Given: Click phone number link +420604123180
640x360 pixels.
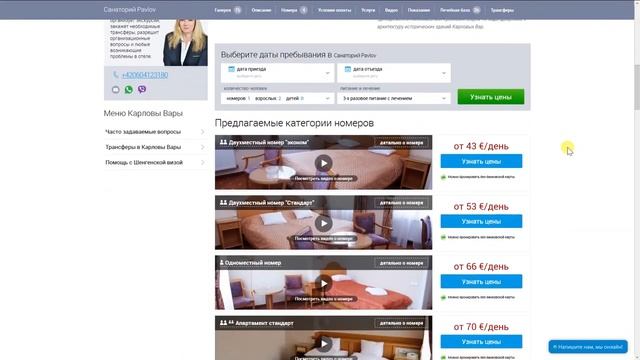Looking at the screenshot, I should [145, 75].
